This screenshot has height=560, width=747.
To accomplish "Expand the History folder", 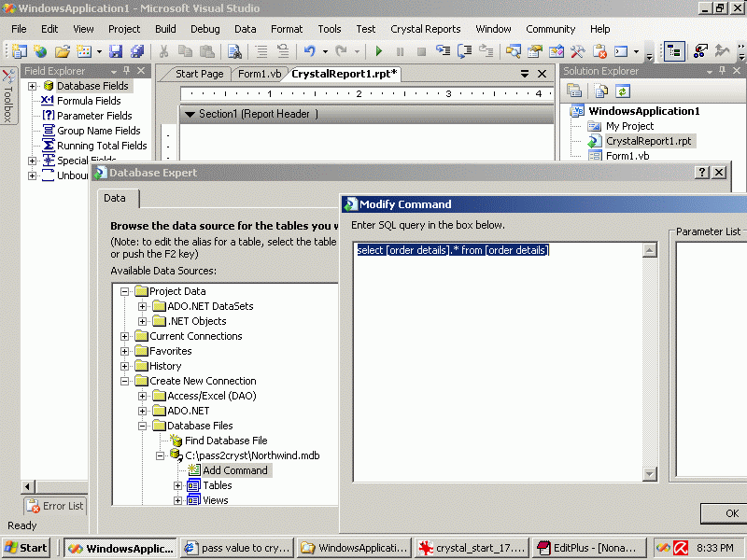I will click(x=124, y=366).
